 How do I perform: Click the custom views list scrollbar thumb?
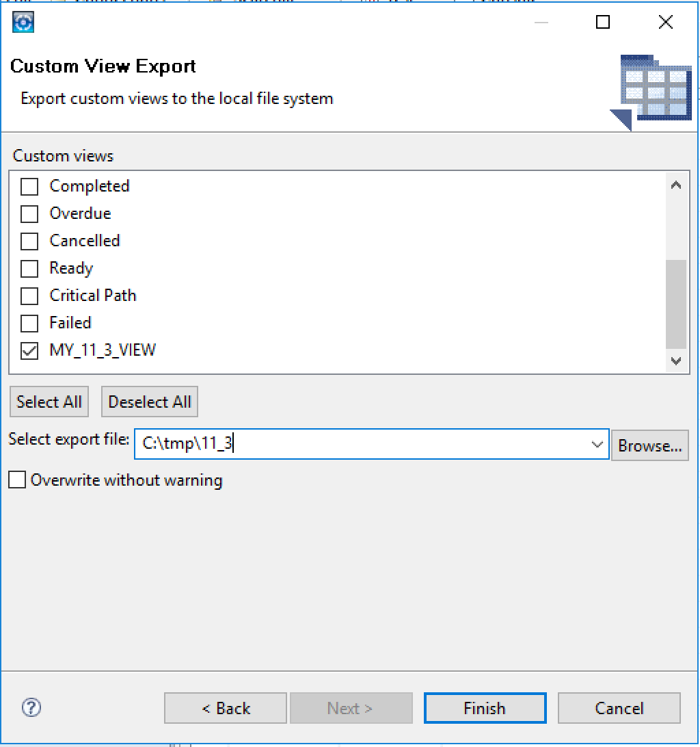pyautogui.click(x=676, y=304)
